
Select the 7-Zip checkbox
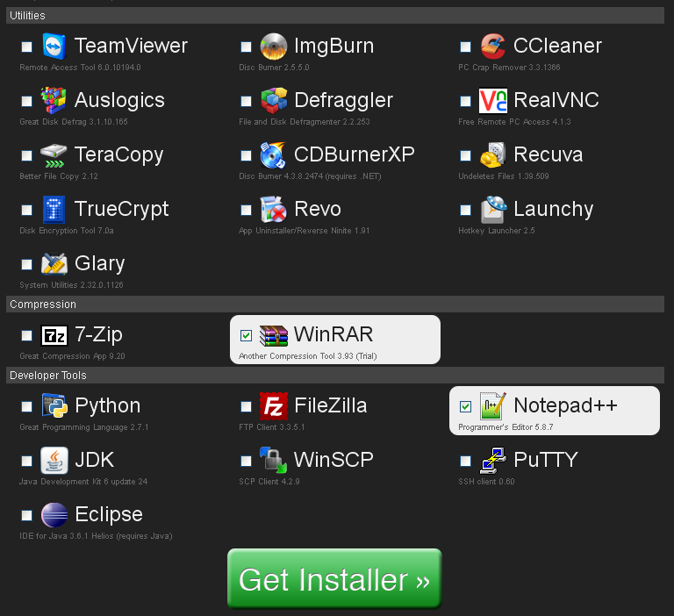pos(26,335)
